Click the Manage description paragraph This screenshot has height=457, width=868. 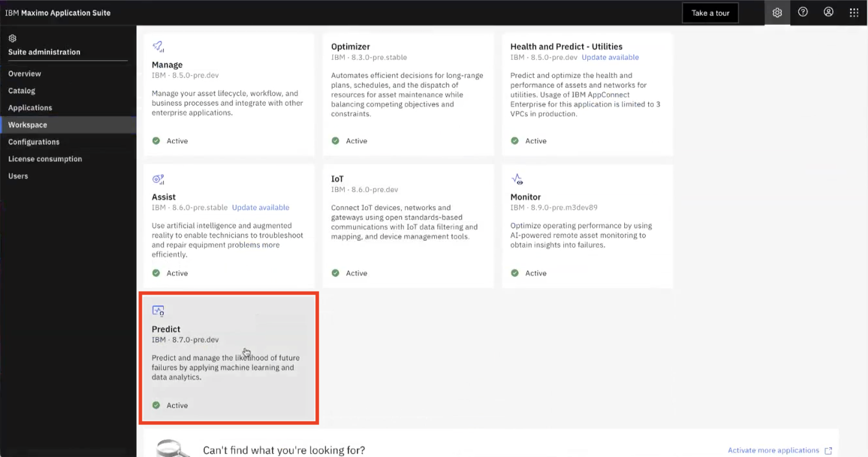pos(227,103)
